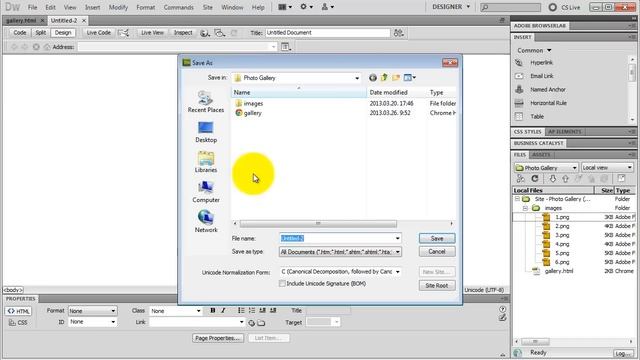Open the Commands menu
Screen dimensions: 640x360
[178, 7]
